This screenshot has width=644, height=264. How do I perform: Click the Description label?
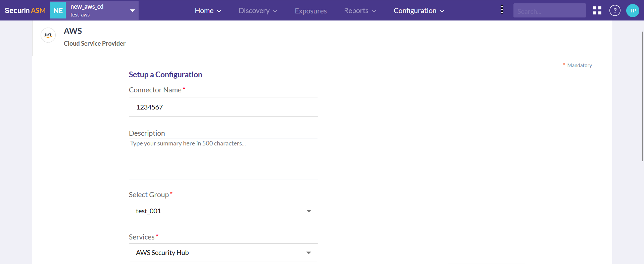[x=147, y=133]
